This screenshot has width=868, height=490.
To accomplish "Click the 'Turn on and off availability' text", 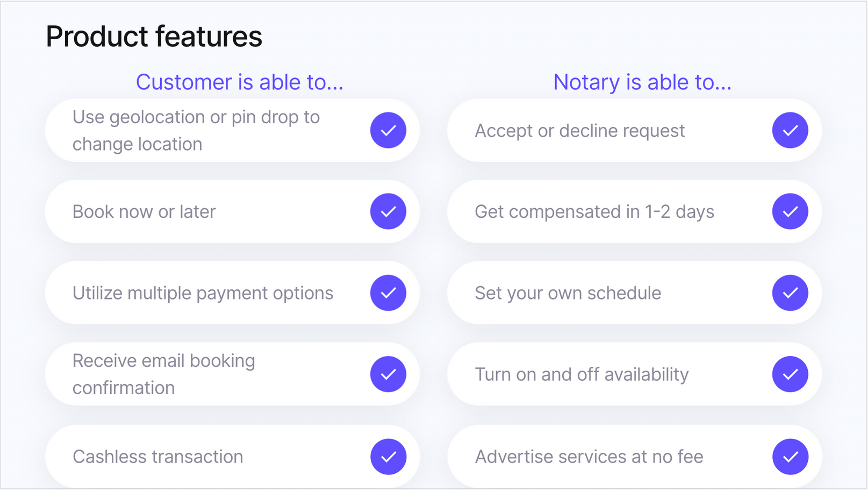I will pos(582,374).
